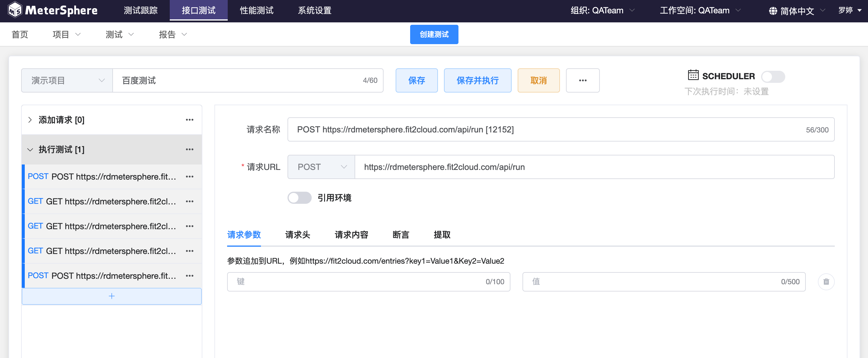
Task: Expand the 添加请求 [0] section
Action: click(30, 120)
